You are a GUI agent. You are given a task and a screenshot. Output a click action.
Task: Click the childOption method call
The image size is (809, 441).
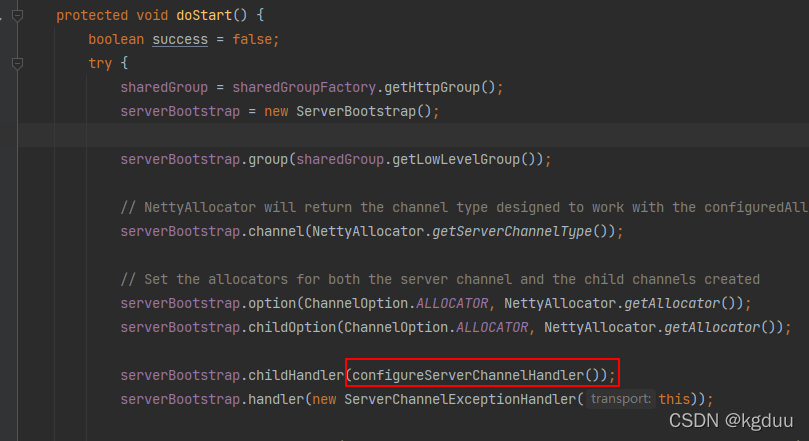pyautogui.click(x=292, y=328)
